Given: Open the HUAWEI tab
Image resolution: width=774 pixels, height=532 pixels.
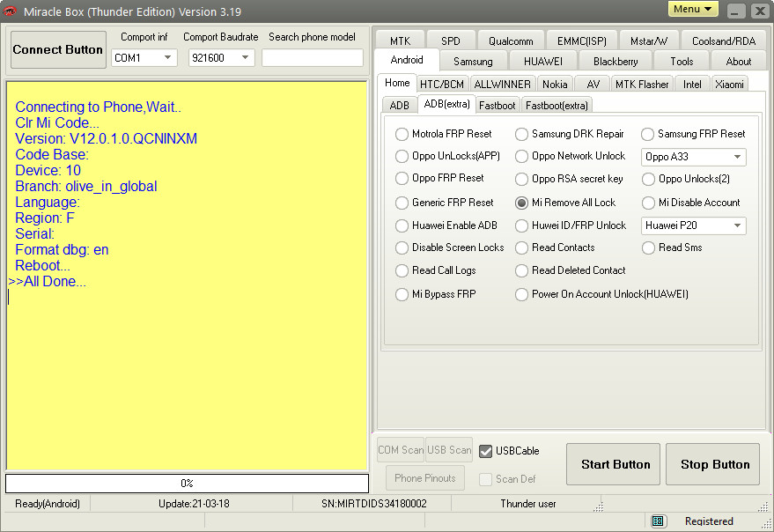Looking at the screenshot, I should click(x=543, y=62).
